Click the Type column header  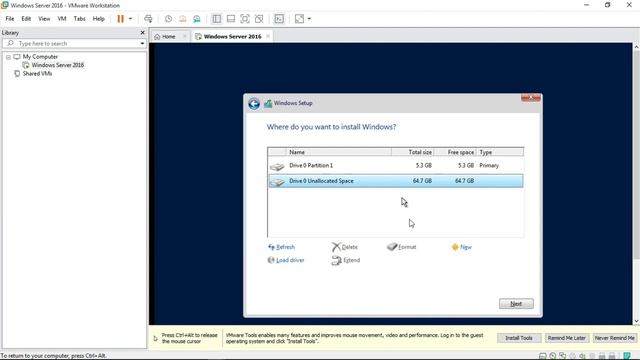(x=500, y=152)
